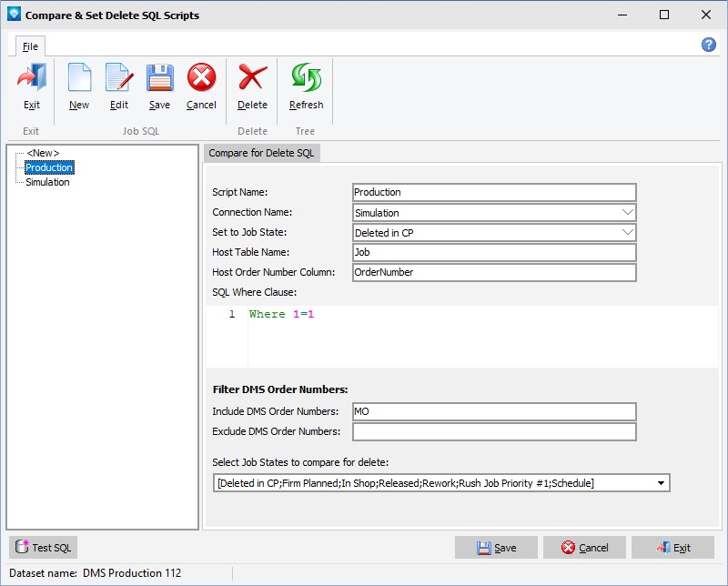Click the Save floppy disk ribbon icon
Viewport: 728px width, 586px height.
click(159, 86)
